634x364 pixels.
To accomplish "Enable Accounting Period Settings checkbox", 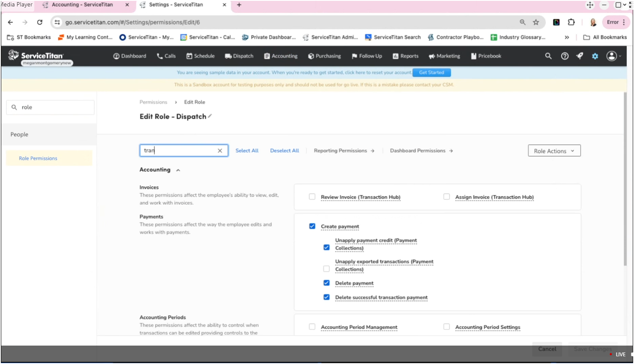I will pos(447,327).
